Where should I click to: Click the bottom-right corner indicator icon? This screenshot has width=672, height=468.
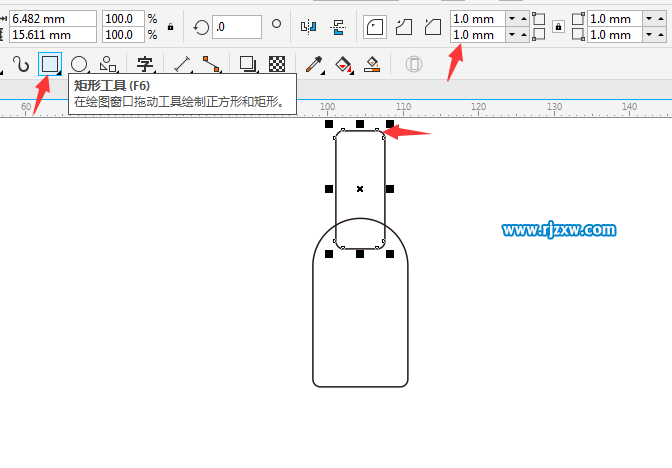pos(578,35)
